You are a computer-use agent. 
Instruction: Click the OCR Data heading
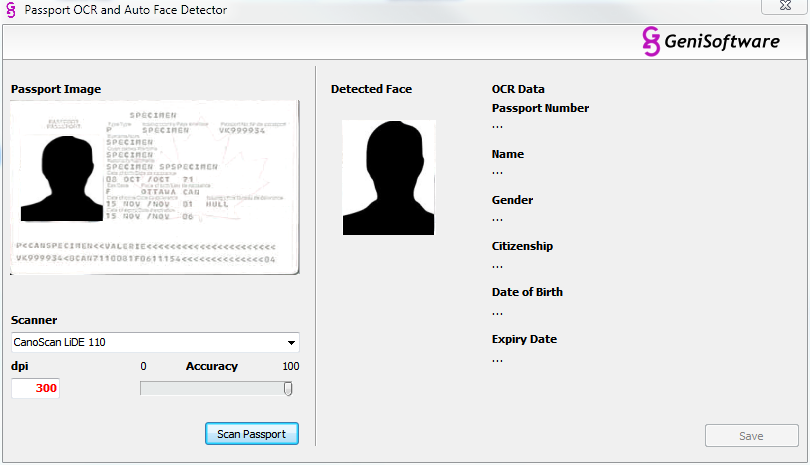[x=518, y=89]
